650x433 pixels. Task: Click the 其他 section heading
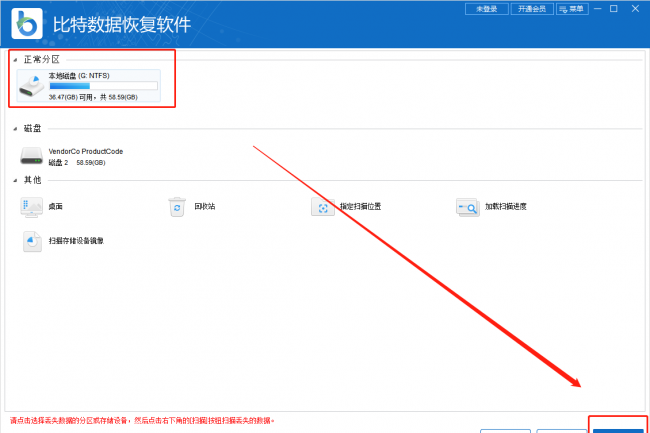pos(32,180)
